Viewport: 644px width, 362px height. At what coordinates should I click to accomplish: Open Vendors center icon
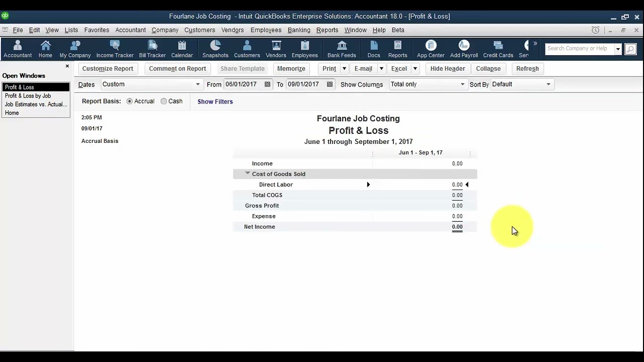[x=276, y=49]
